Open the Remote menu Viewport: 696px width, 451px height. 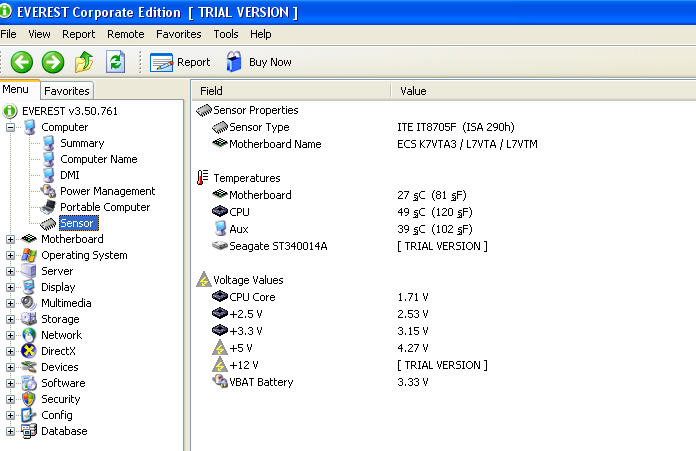126,34
